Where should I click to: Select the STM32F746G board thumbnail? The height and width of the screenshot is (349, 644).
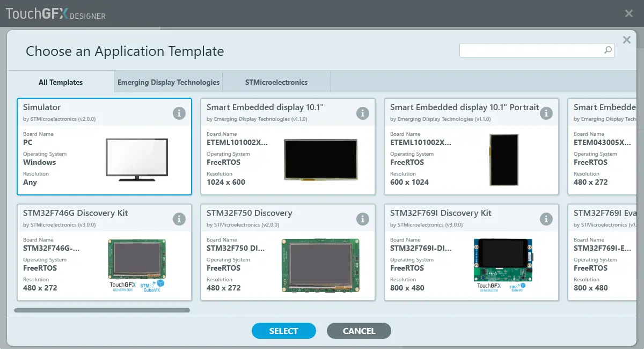tap(137, 265)
